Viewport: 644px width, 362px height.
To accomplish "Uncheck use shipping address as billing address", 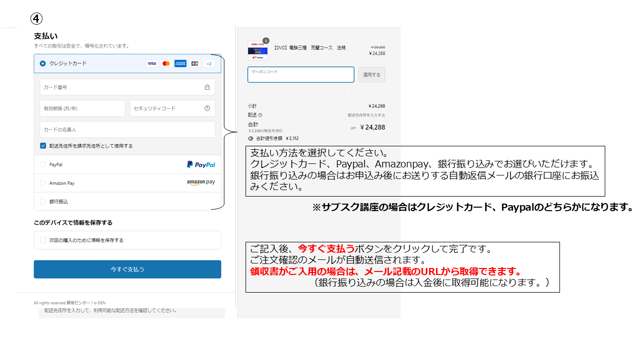I will click(43, 146).
